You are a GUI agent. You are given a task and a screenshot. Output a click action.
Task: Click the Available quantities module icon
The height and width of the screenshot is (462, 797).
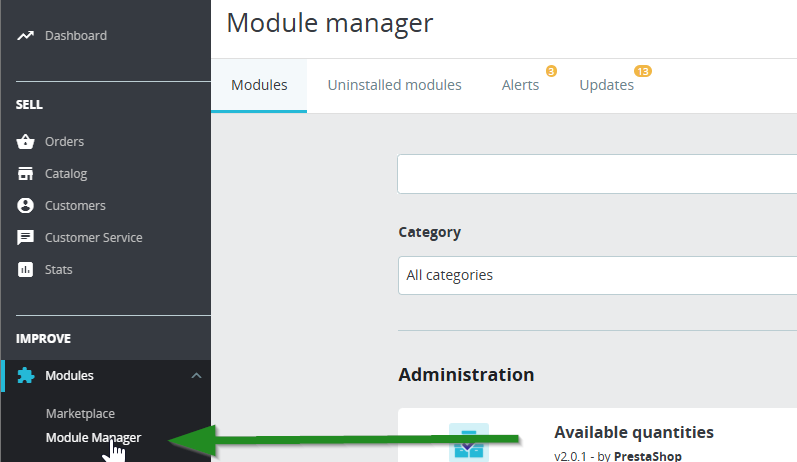click(x=468, y=442)
